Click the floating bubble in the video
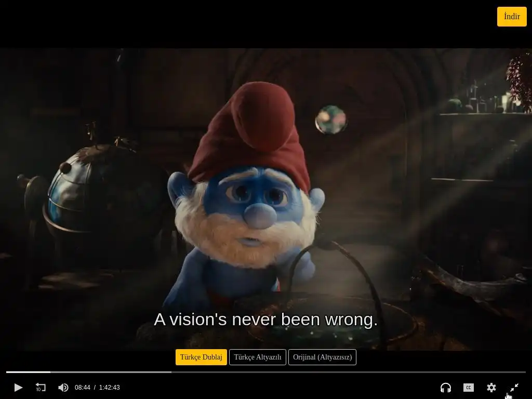 pos(331,119)
